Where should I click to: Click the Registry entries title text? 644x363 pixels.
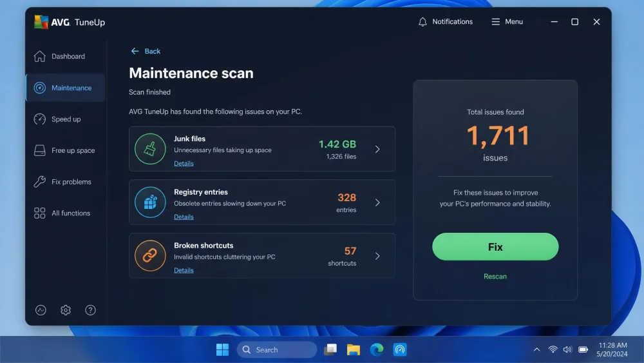[x=201, y=192]
